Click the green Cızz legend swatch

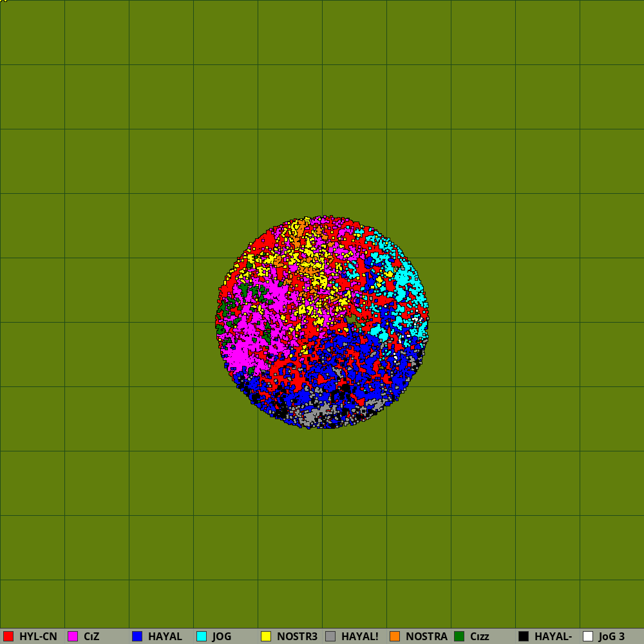pos(459,636)
